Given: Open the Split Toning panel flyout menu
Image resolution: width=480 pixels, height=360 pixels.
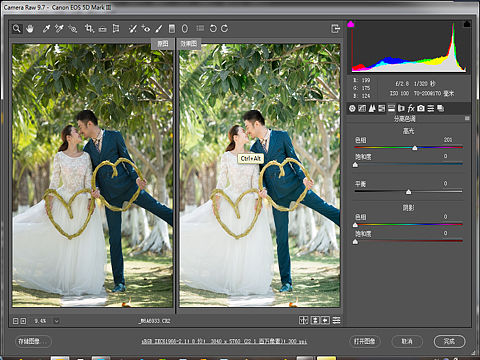Looking at the screenshot, I should [x=467, y=118].
